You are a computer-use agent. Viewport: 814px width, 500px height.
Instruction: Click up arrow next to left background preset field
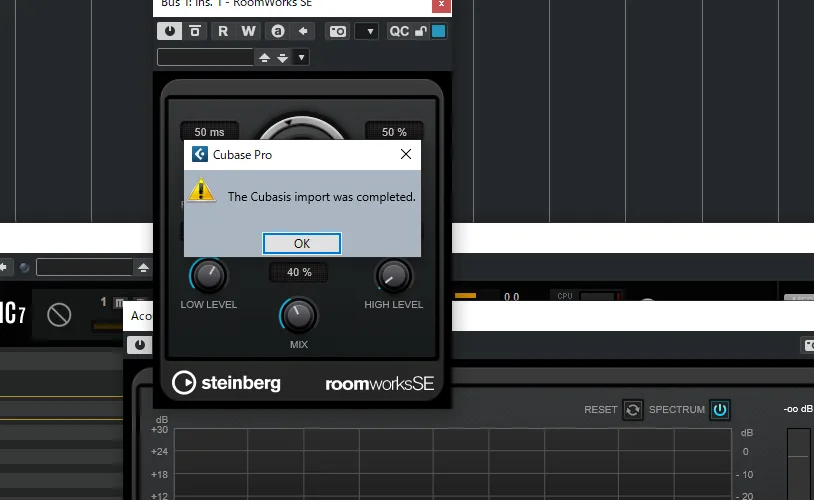(x=143, y=267)
